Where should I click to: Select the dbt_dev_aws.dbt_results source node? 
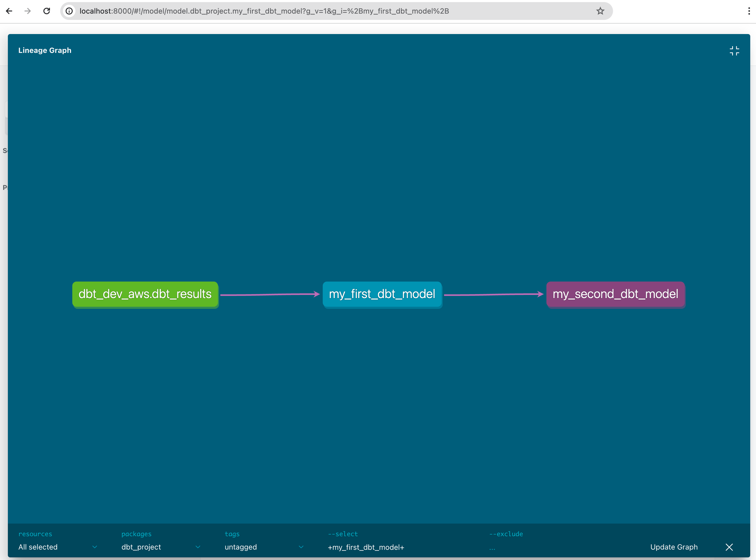[145, 294]
